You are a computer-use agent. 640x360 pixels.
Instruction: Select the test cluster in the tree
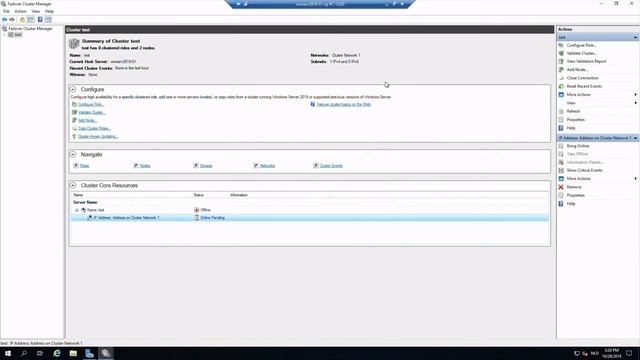pyautogui.click(x=18, y=35)
